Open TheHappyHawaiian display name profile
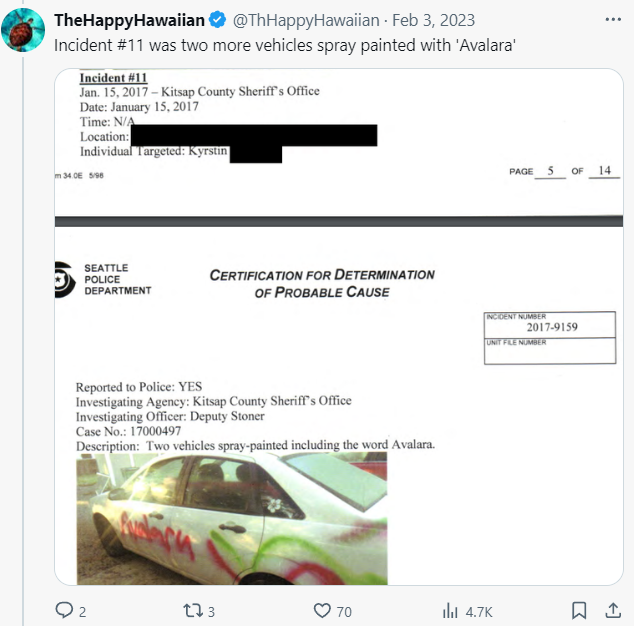 129,20
